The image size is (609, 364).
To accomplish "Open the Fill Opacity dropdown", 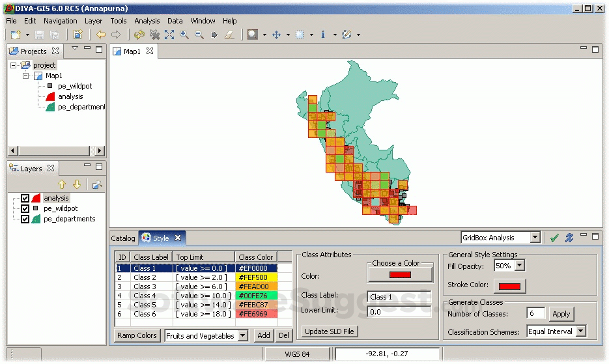I will click(519, 266).
